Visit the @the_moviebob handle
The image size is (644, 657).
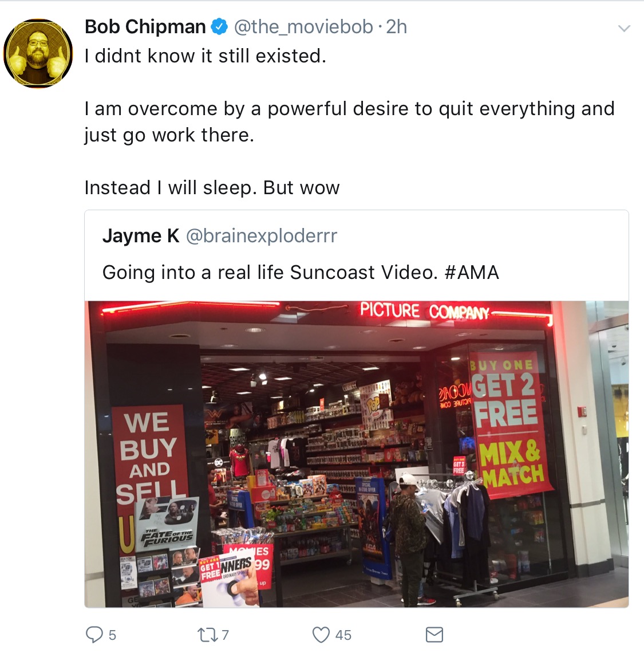point(303,27)
